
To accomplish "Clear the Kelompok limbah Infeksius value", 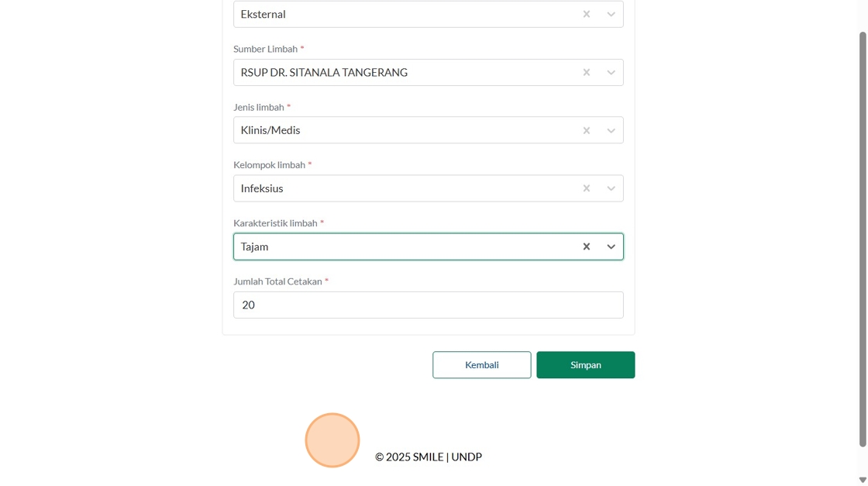I will [587, 188].
